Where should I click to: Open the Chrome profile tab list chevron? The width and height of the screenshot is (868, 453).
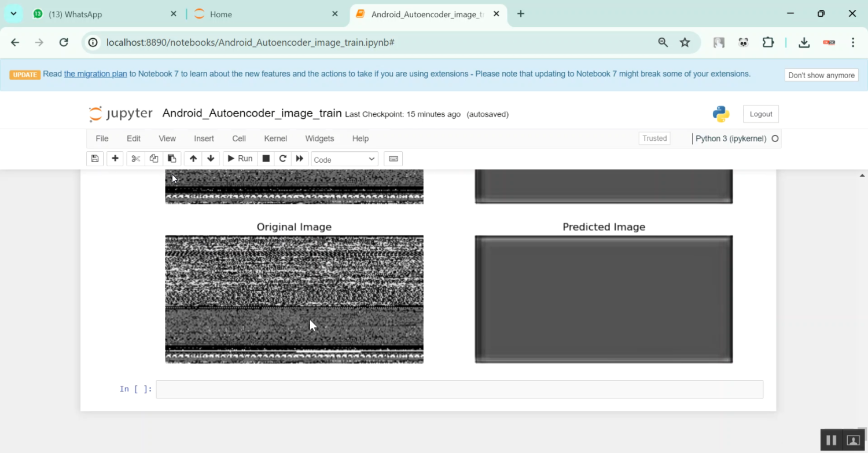pos(13,13)
